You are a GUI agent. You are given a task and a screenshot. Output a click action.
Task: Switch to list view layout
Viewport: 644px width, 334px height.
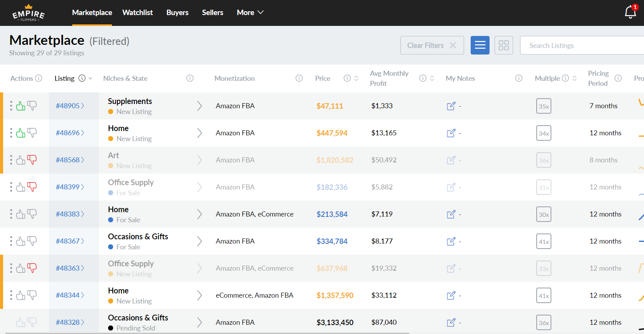point(480,45)
